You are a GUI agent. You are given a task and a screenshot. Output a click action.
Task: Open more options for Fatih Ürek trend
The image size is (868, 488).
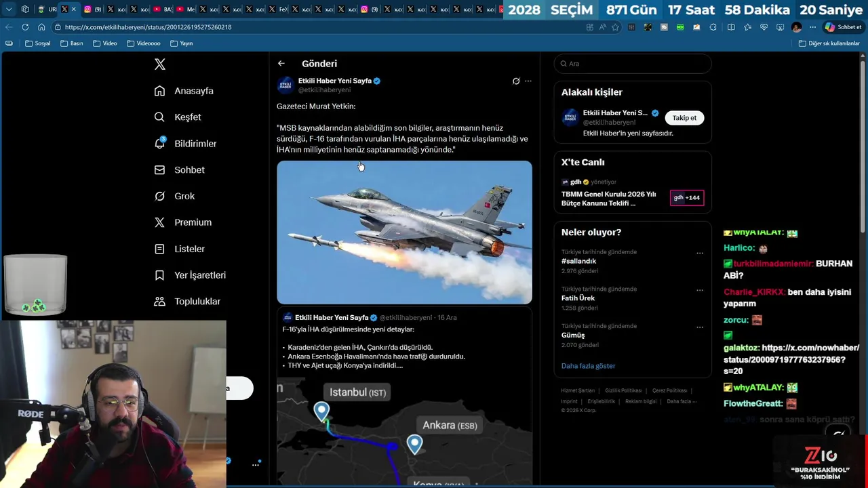[700, 290]
